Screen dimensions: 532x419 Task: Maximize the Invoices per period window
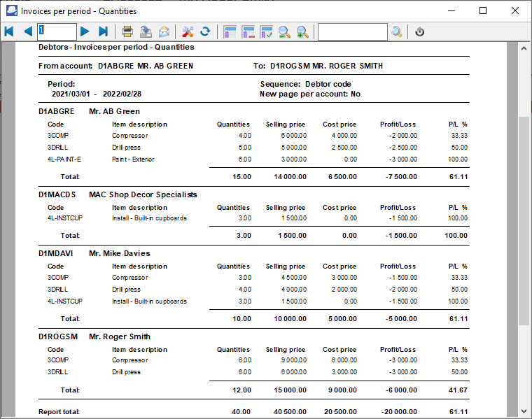(483, 11)
